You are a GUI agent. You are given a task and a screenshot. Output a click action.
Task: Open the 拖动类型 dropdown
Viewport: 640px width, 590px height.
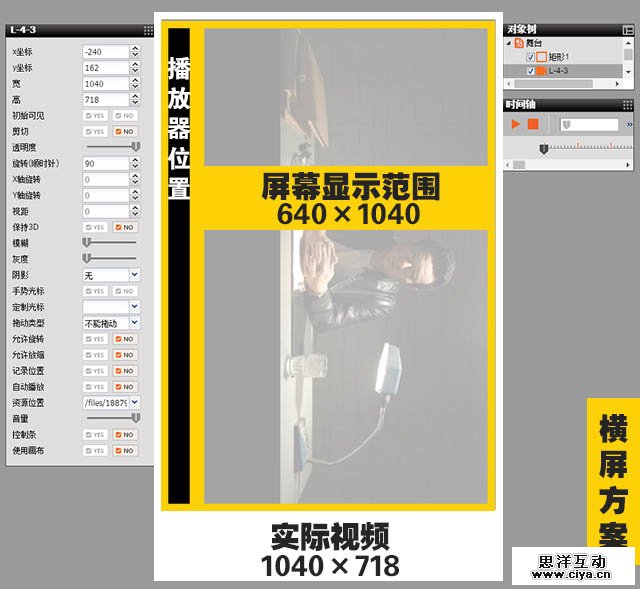(135, 323)
